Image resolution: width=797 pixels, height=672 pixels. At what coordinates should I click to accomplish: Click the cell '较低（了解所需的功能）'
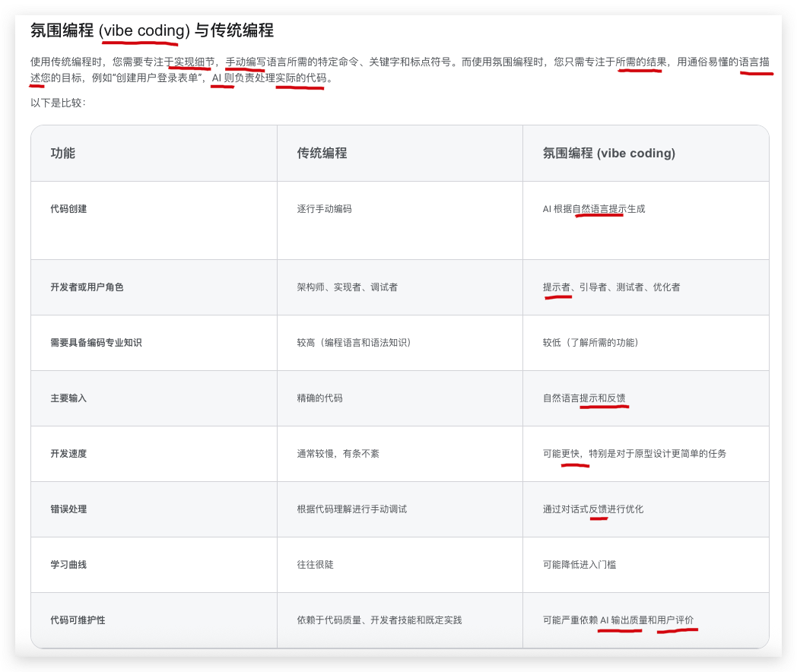pyautogui.click(x=591, y=342)
